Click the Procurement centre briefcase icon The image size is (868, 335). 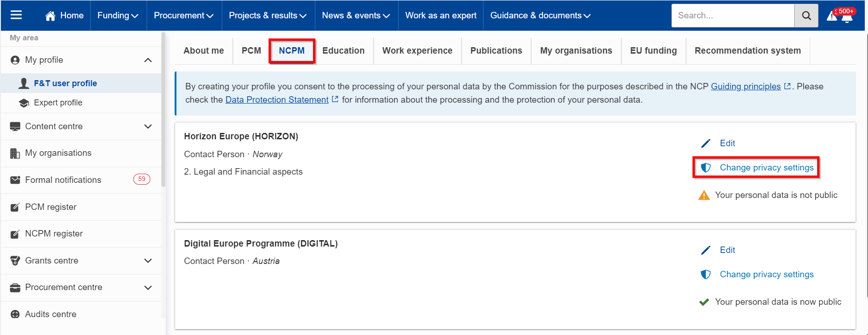[x=15, y=287]
